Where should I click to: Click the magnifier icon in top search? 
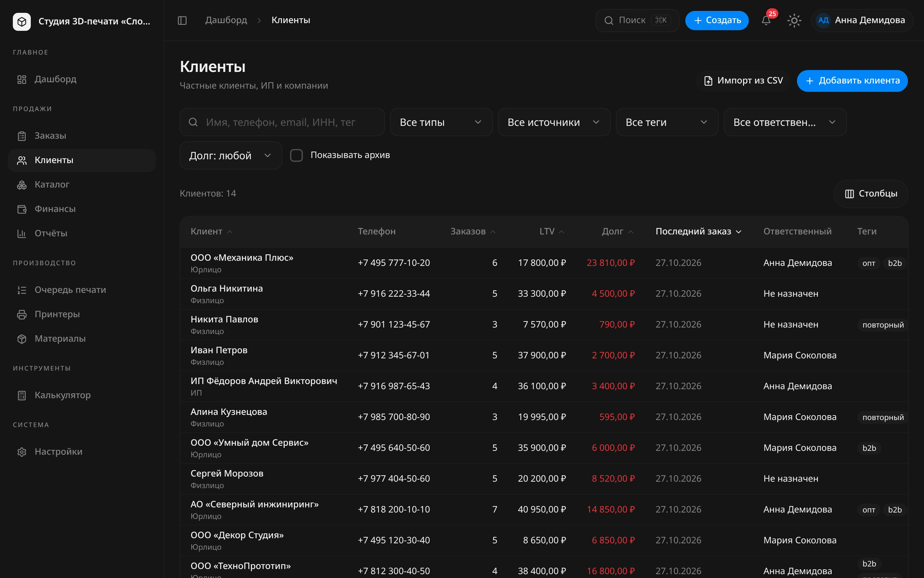[609, 20]
